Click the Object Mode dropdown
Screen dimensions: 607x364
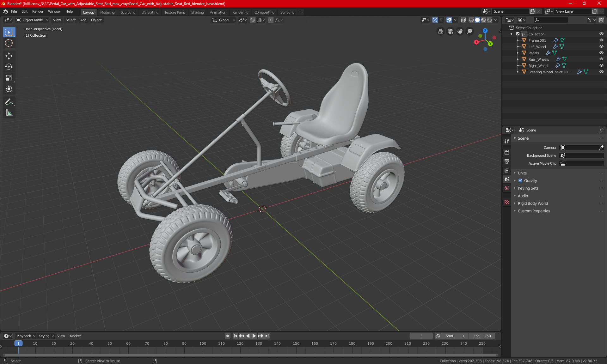point(33,20)
